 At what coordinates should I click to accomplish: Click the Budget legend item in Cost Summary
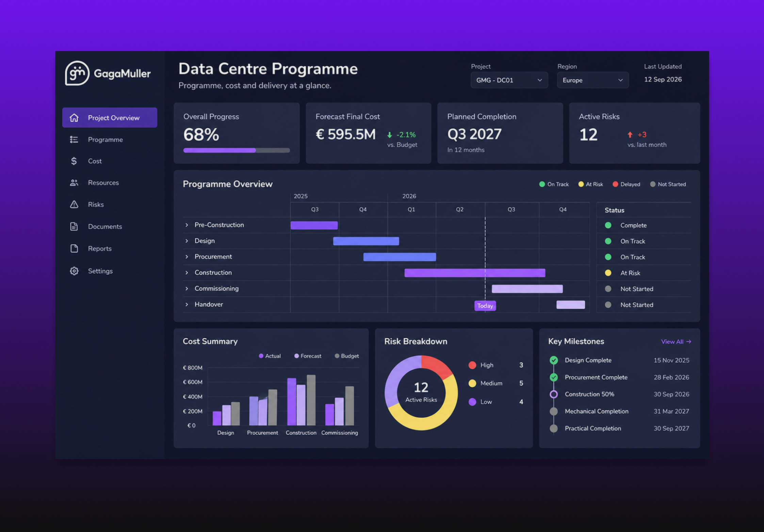point(347,356)
